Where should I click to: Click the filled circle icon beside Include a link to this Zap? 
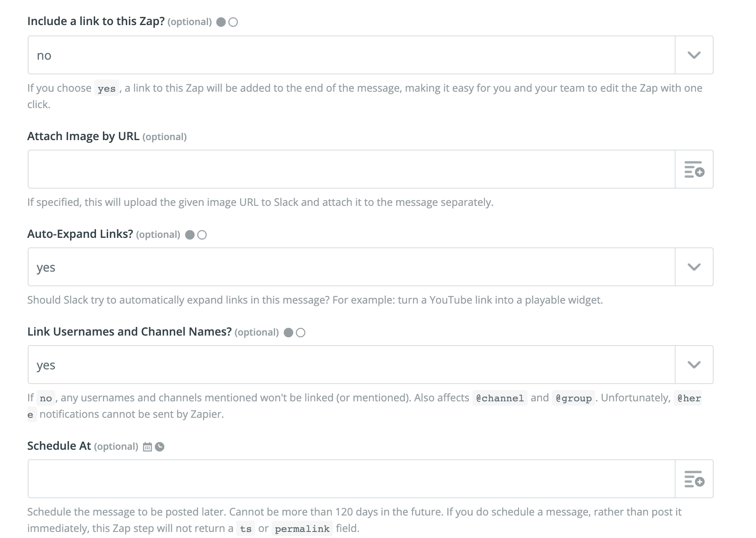coord(221,22)
